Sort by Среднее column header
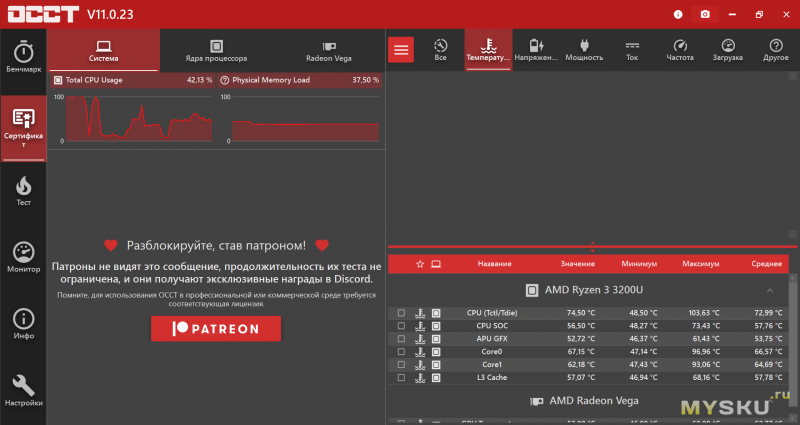The image size is (800, 425). (766, 264)
